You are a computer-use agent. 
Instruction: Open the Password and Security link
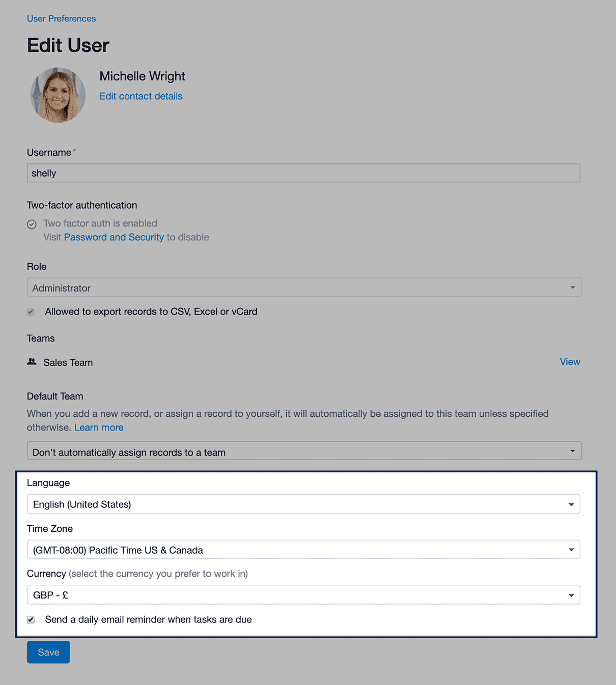(x=114, y=237)
